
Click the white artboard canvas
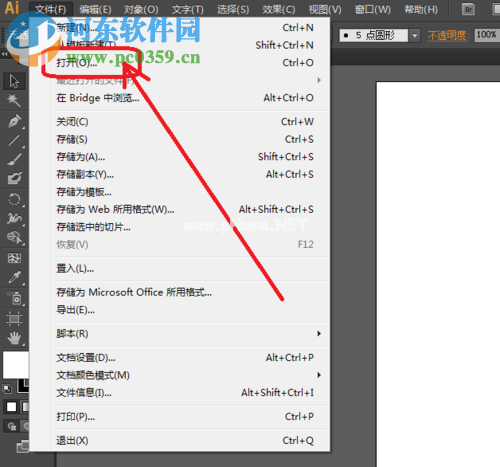coord(438,273)
